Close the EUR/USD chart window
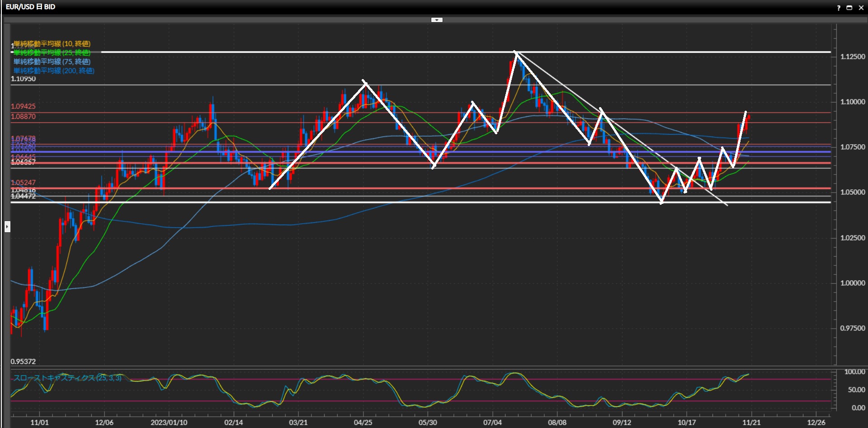Screen dimensions: 868x428 (861, 8)
